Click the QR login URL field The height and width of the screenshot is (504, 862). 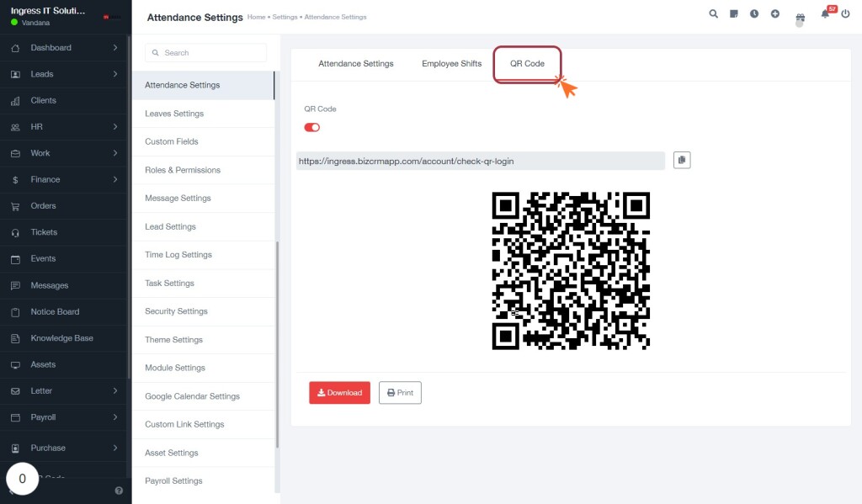click(x=481, y=161)
